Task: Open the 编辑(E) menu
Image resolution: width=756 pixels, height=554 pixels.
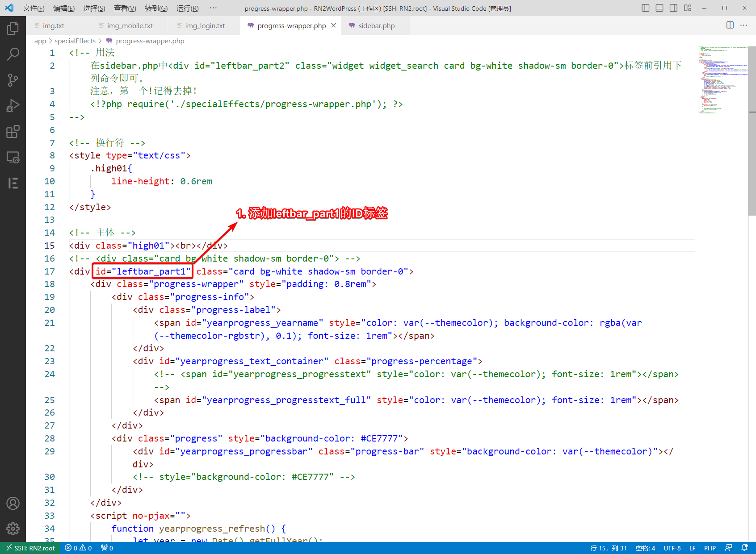Action: pyautogui.click(x=64, y=8)
